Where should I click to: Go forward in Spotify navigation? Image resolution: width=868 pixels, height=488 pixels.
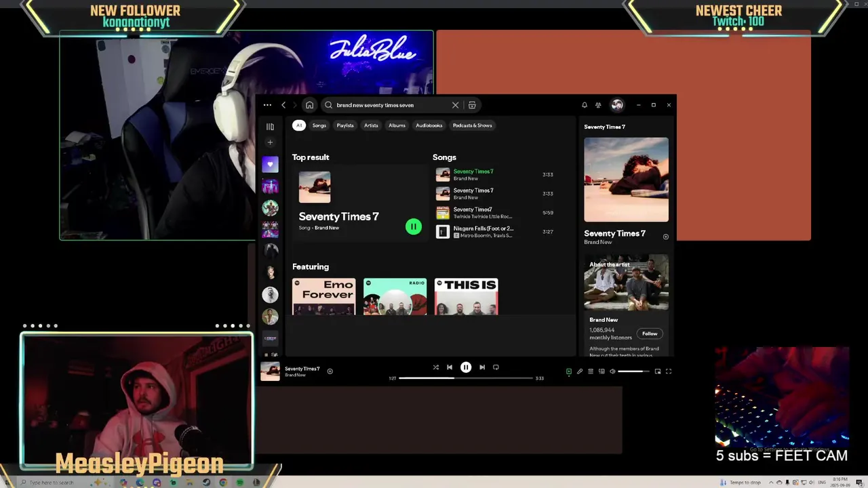pos(294,105)
